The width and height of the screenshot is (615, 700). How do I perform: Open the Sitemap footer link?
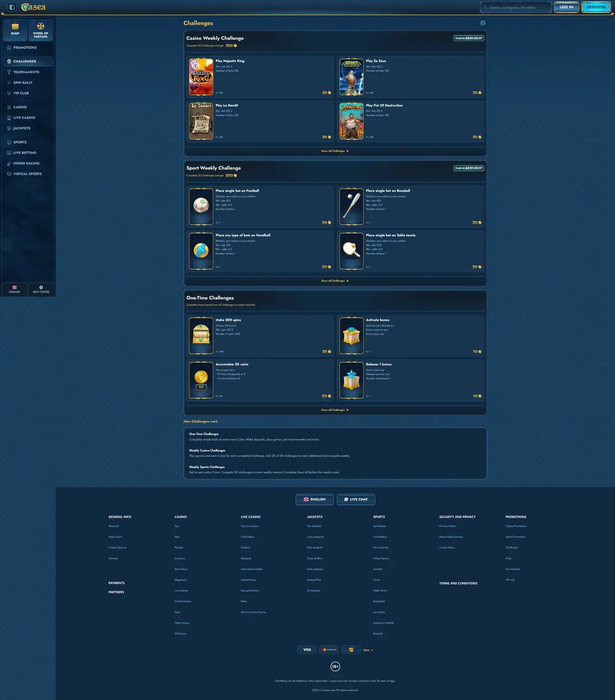(113, 558)
